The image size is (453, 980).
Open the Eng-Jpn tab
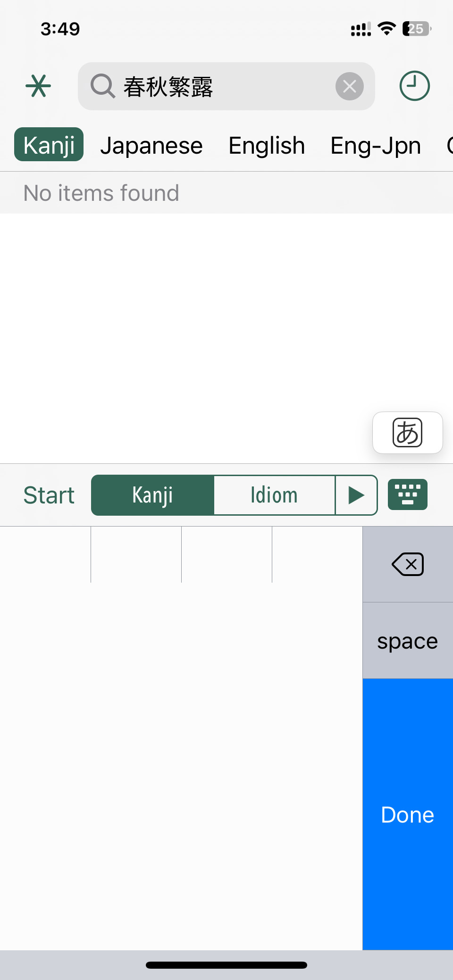coord(376,145)
